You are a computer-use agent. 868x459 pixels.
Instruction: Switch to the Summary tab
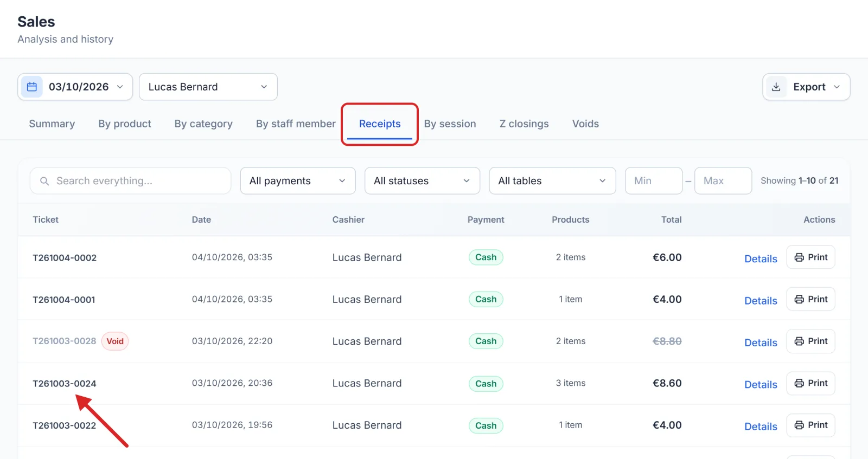tap(52, 124)
